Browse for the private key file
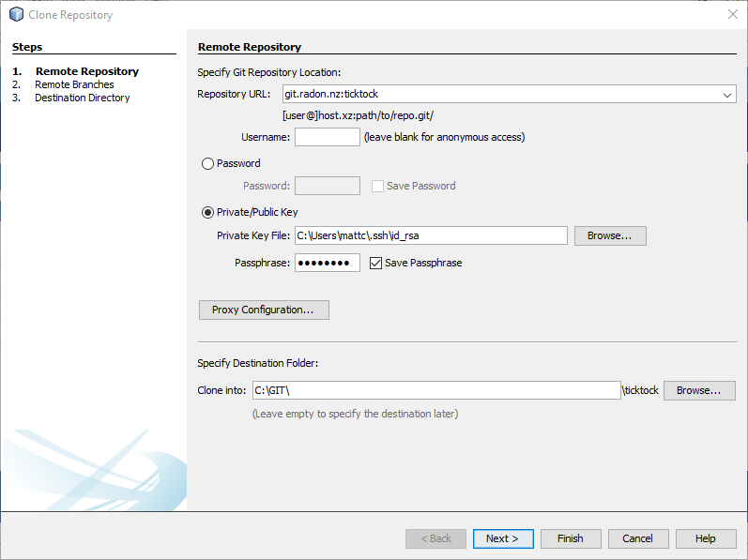Screen dimensions: 748x560 tap(610, 236)
